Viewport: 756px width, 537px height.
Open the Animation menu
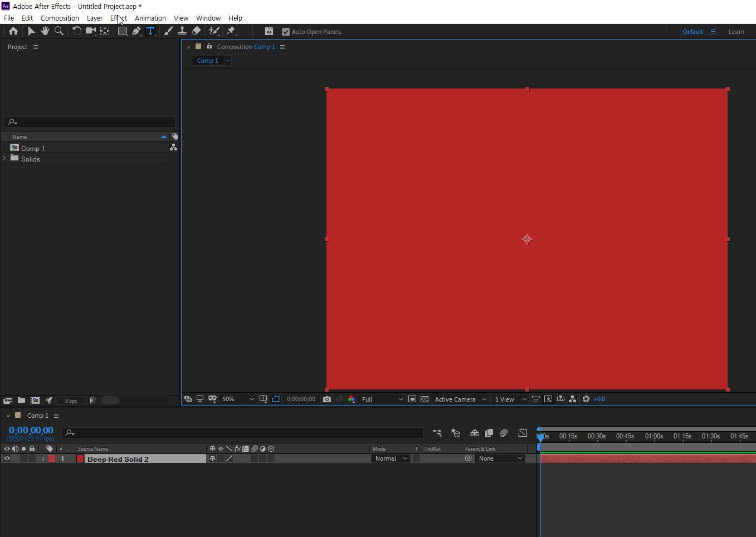pyautogui.click(x=150, y=18)
